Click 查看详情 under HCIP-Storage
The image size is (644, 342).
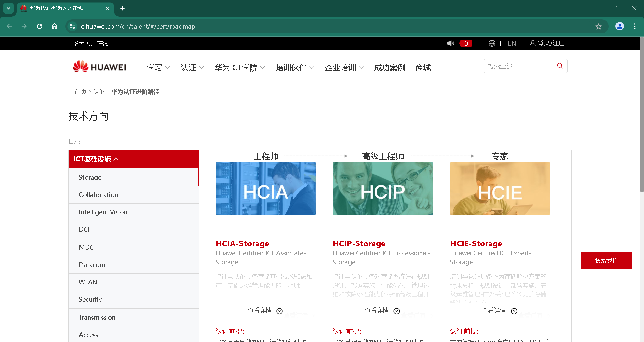point(376,311)
